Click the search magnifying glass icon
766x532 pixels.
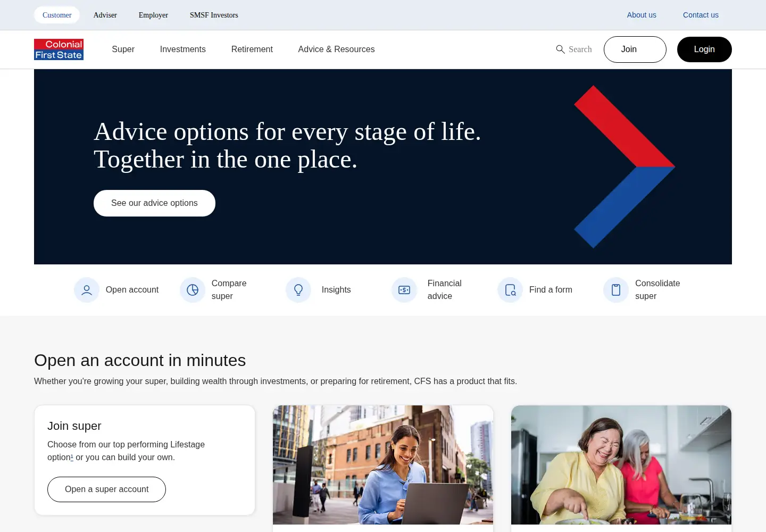click(560, 49)
